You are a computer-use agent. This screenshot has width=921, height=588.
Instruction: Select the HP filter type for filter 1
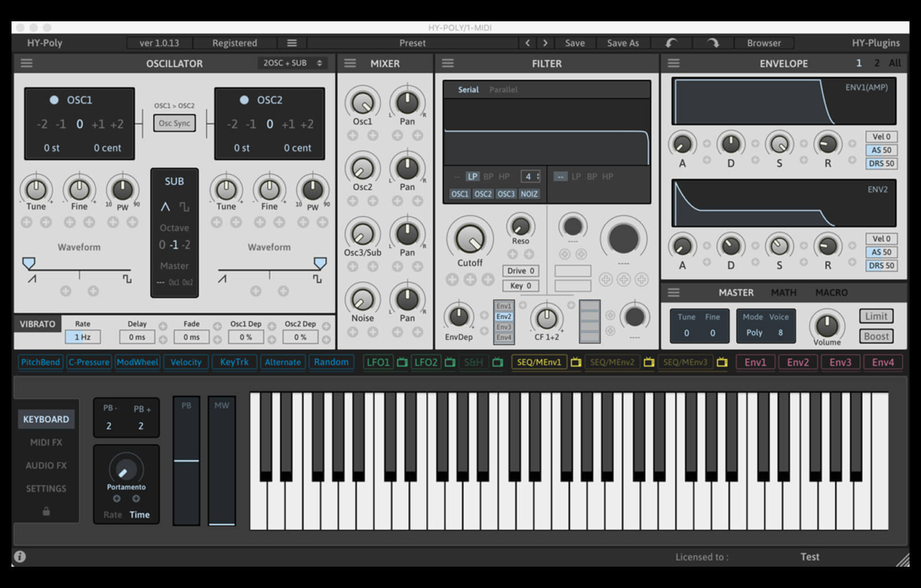coord(504,176)
